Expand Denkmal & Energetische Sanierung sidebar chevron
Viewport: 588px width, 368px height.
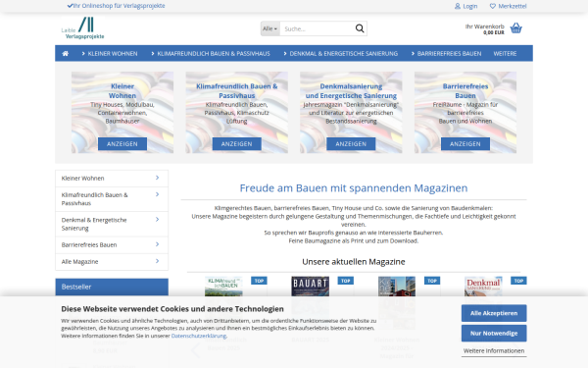[157, 219]
